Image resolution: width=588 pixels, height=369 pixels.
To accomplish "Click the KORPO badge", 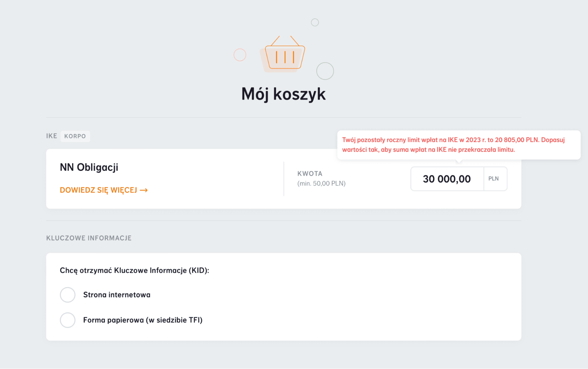I will coord(75,136).
